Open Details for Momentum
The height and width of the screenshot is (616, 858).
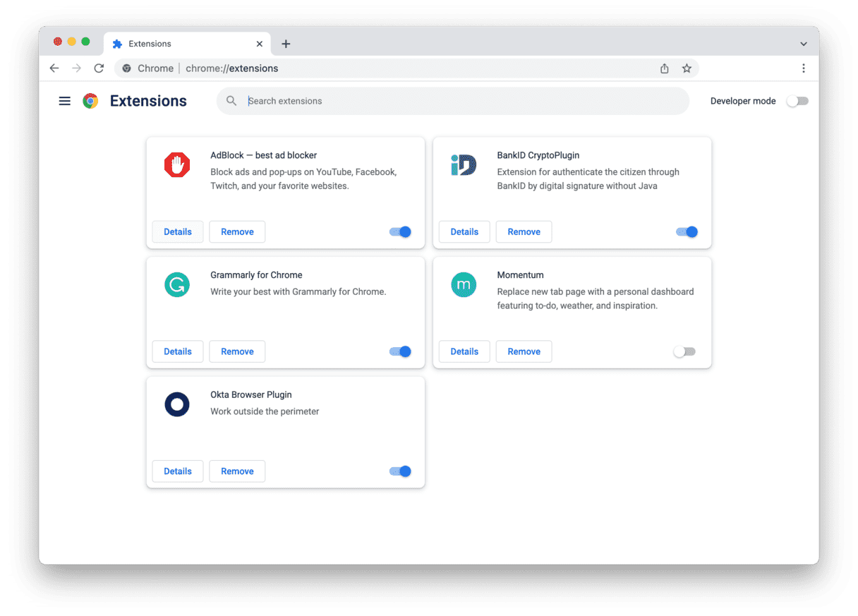(464, 351)
